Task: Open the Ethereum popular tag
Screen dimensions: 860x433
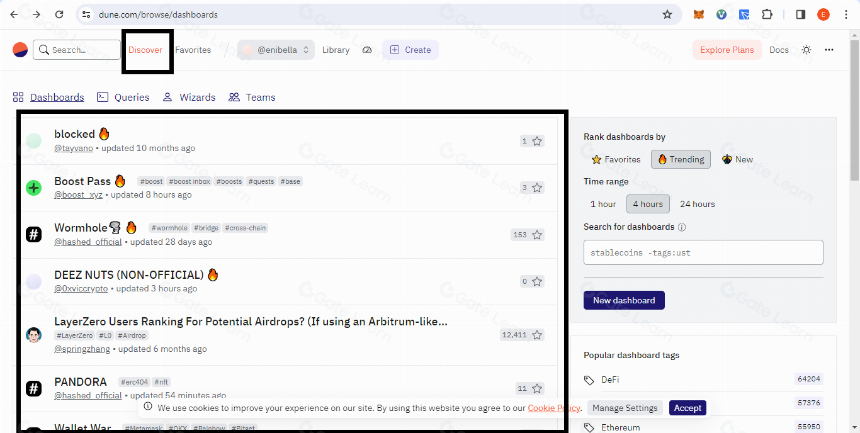Action: 620,428
